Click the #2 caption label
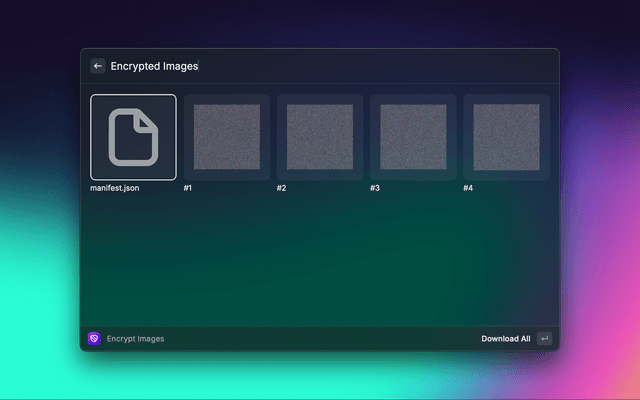640x400 pixels. pos(282,188)
